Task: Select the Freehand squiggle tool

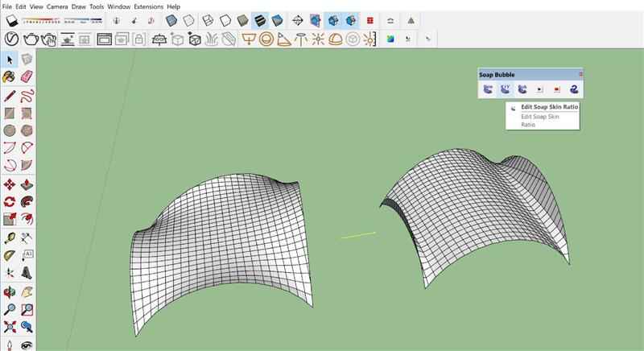Action: pyautogui.click(x=27, y=96)
